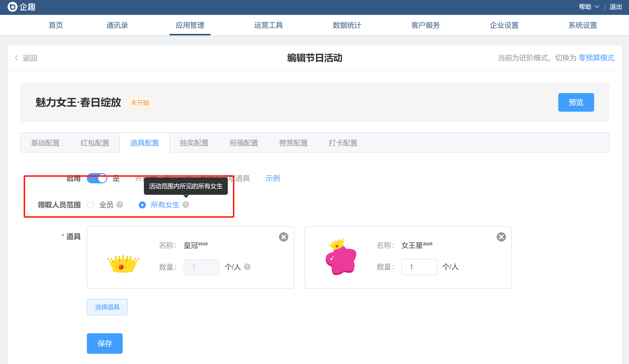Click help icon beside 皇冠 quantity
Viewport: 629px width, 364px height.
point(247,267)
